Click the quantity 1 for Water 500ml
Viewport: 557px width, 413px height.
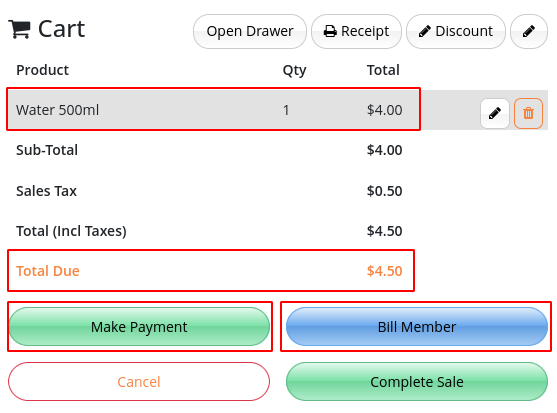(x=286, y=110)
